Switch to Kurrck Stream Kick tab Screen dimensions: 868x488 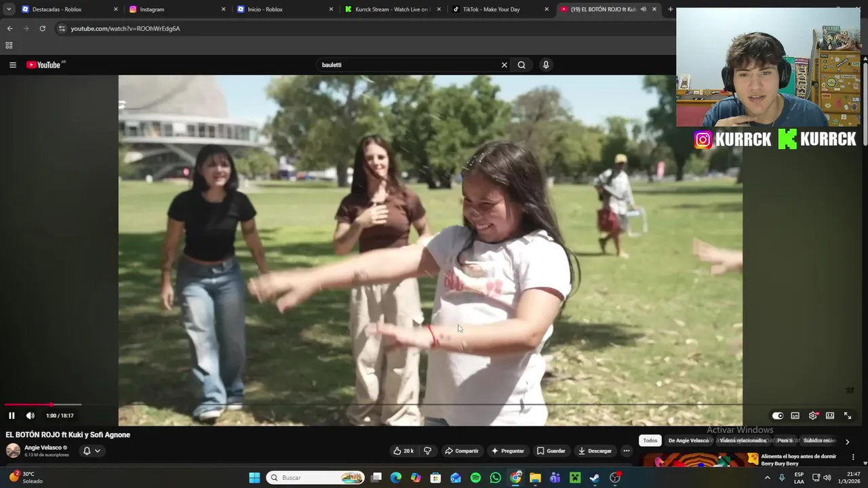(393, 9)
